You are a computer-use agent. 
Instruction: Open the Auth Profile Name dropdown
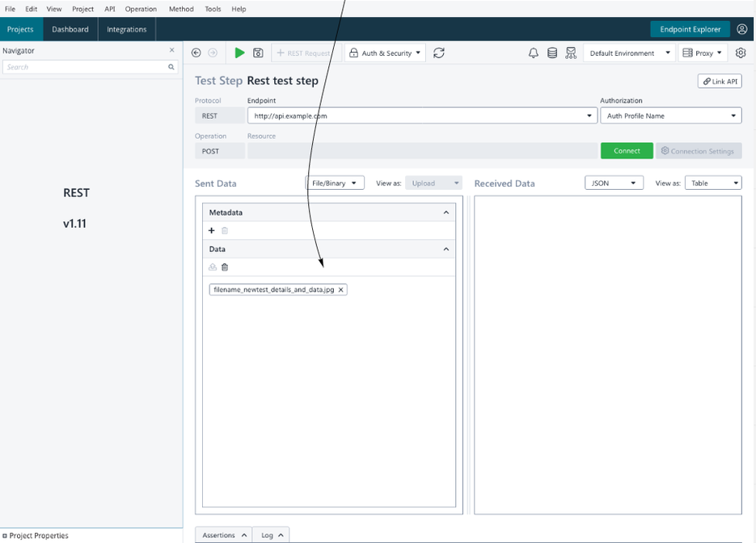(x=670, y=116)
